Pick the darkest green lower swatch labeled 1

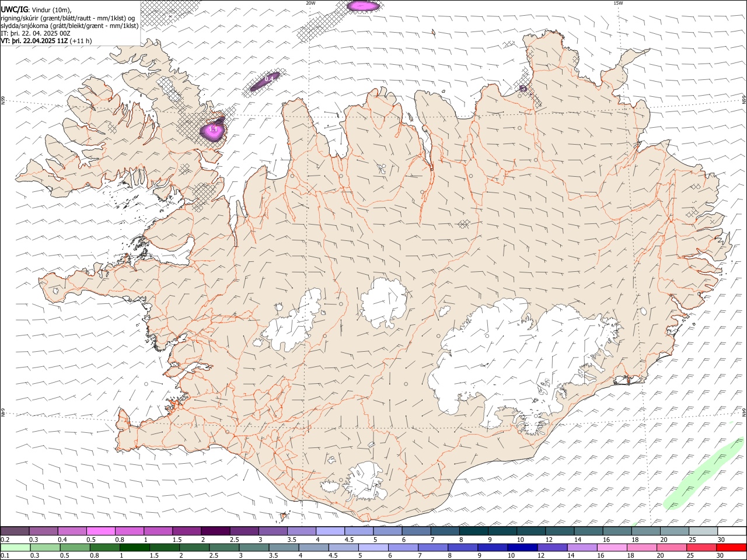click(134, 548)
